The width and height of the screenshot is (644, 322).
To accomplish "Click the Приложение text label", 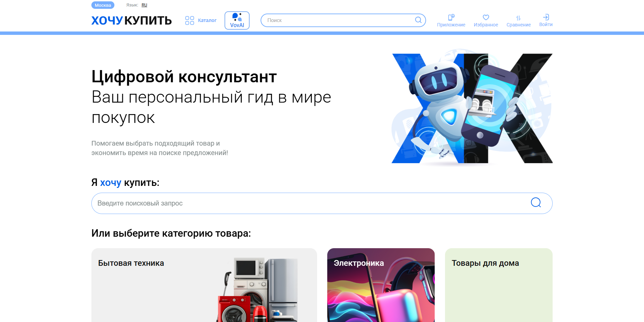I will pyautogui.click(x=451, y=25).
